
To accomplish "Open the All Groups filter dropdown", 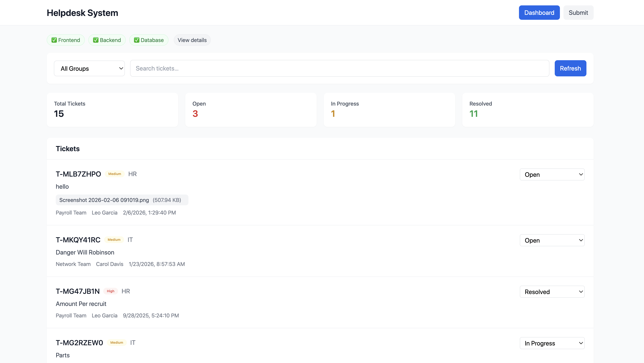I will pos(89,69).
